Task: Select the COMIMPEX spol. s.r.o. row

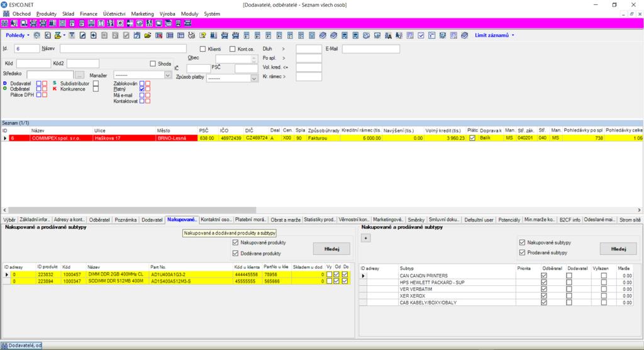Action: [x=322, y=138]
